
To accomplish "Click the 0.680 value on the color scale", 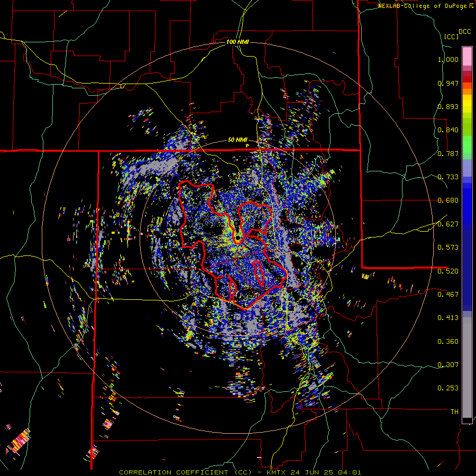I will [448, 200].
